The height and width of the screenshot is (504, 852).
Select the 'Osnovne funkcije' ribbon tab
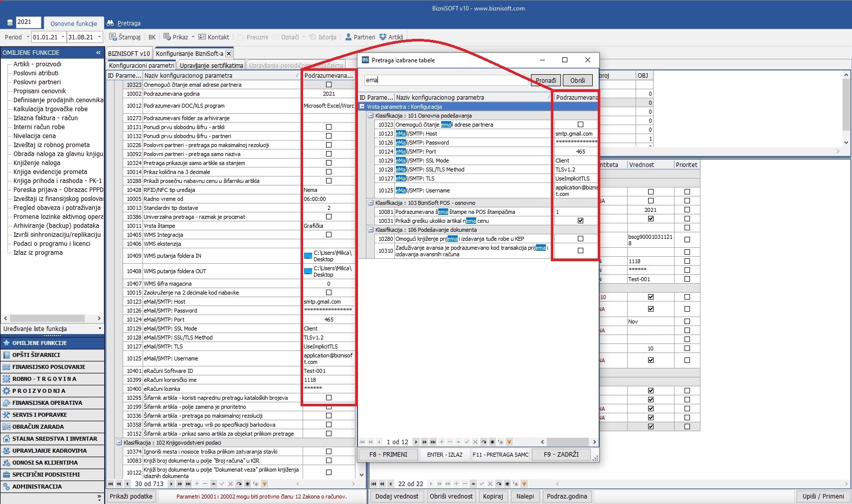[x=73, y=23]
